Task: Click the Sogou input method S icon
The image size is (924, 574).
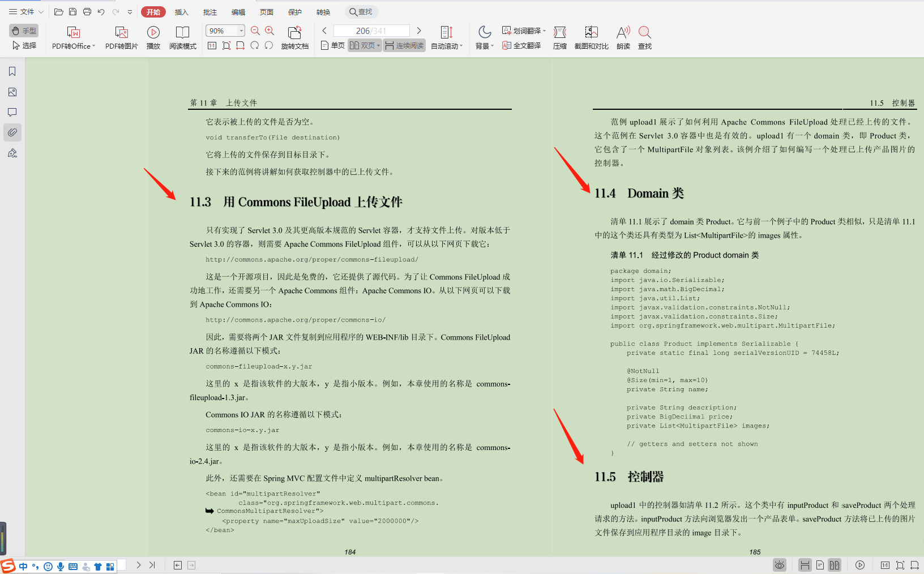Action: click(8, 566)
